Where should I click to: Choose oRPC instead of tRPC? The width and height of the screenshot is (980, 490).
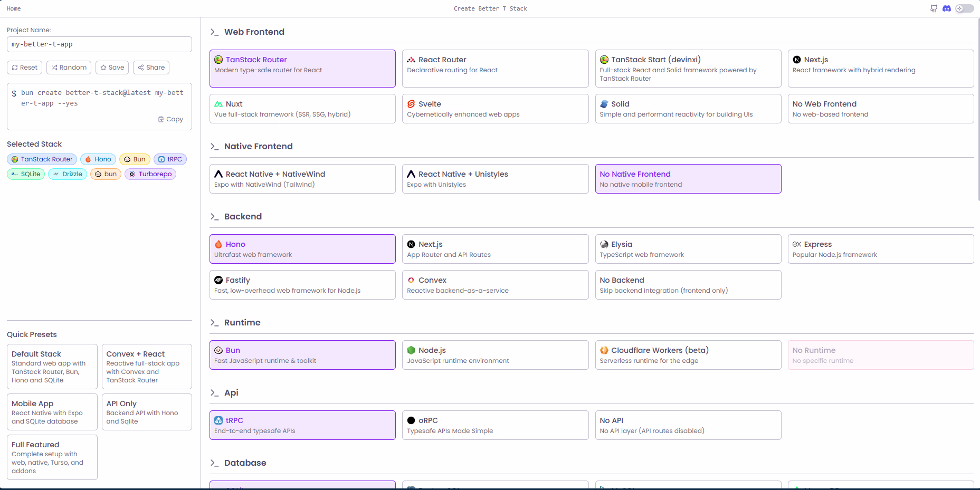point(494,425)
